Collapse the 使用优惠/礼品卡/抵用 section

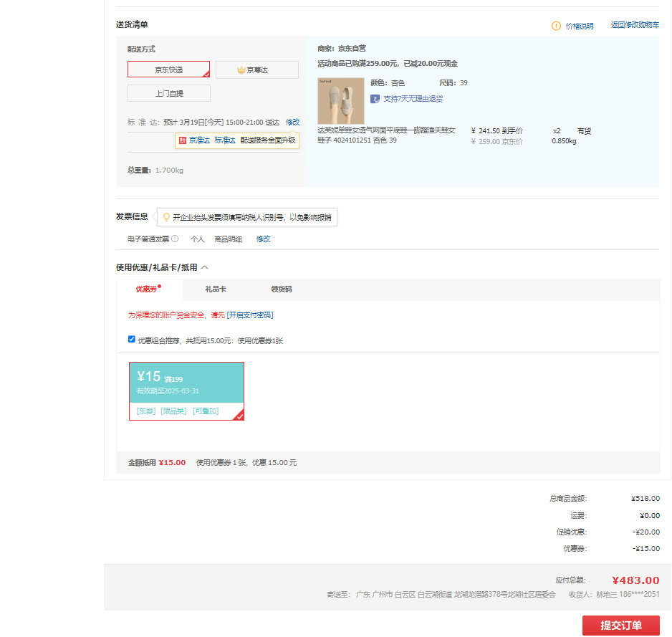204,267
